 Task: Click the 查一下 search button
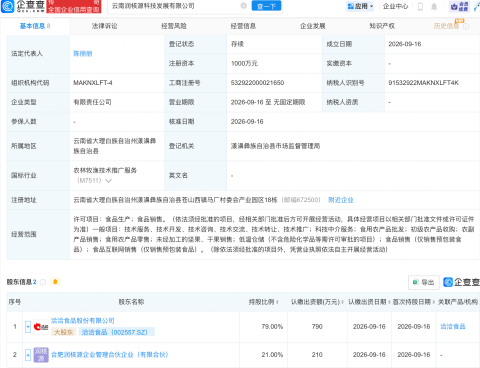click(266, 6)
